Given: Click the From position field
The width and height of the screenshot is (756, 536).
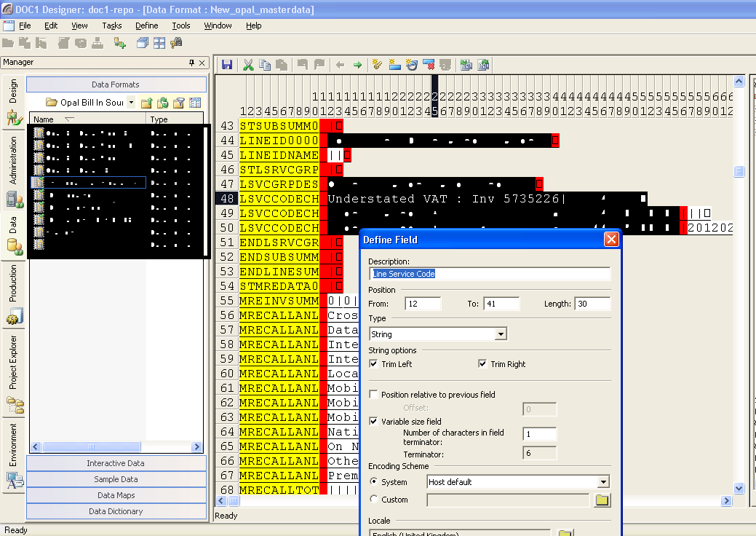Looking at the screenshot, I should [423, 304].
